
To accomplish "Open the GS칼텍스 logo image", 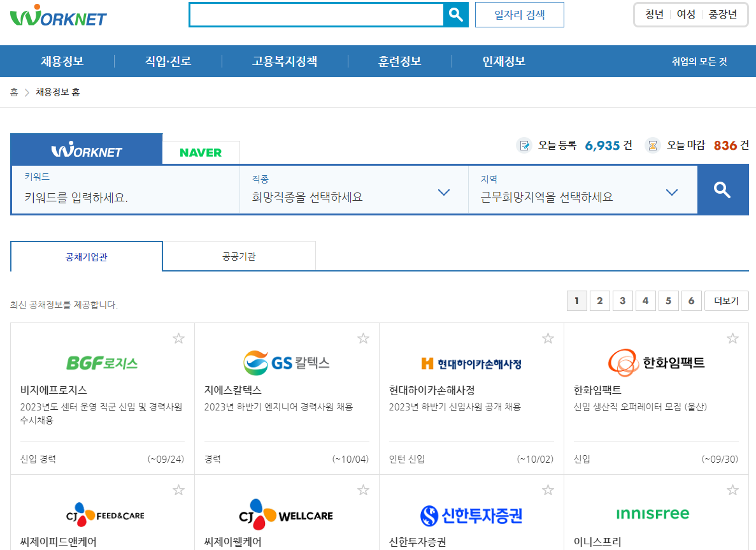I will click(x=287, y=363).
